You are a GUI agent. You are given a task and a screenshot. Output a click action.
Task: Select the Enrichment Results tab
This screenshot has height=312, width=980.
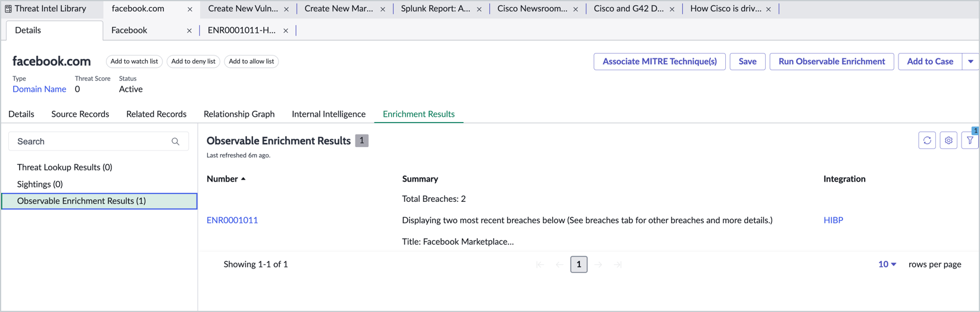click(x=419, y=114)
